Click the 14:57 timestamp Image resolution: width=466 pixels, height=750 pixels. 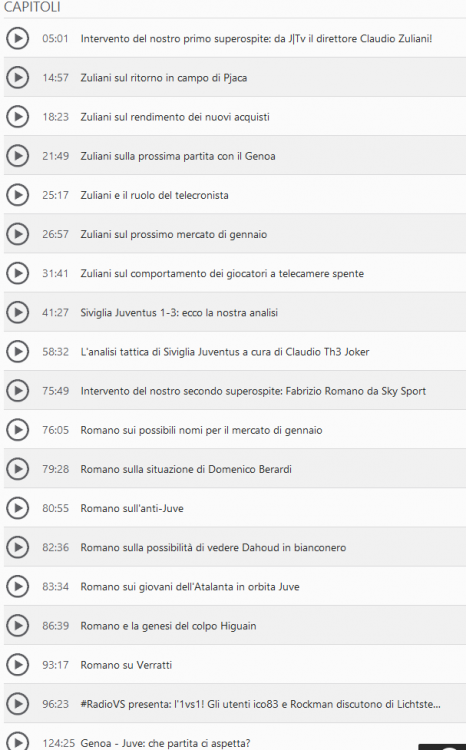pyautogui.click(x=55, y=77)
